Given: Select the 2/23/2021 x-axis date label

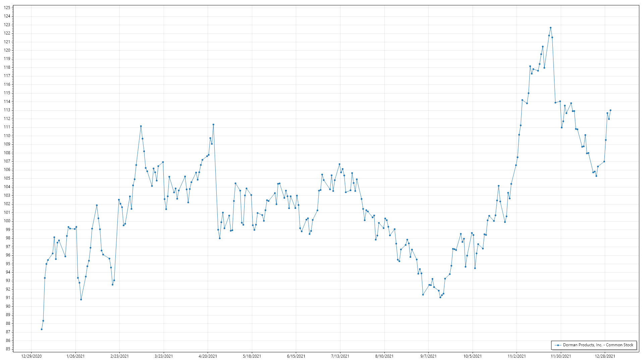Looking at the screenshot, I should click(119, 356).
